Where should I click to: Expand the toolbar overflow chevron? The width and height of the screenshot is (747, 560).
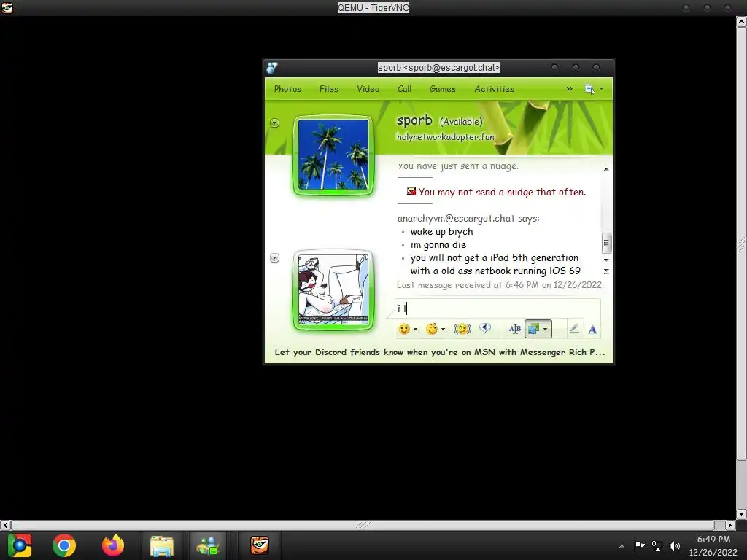click(x=569, y=89)
